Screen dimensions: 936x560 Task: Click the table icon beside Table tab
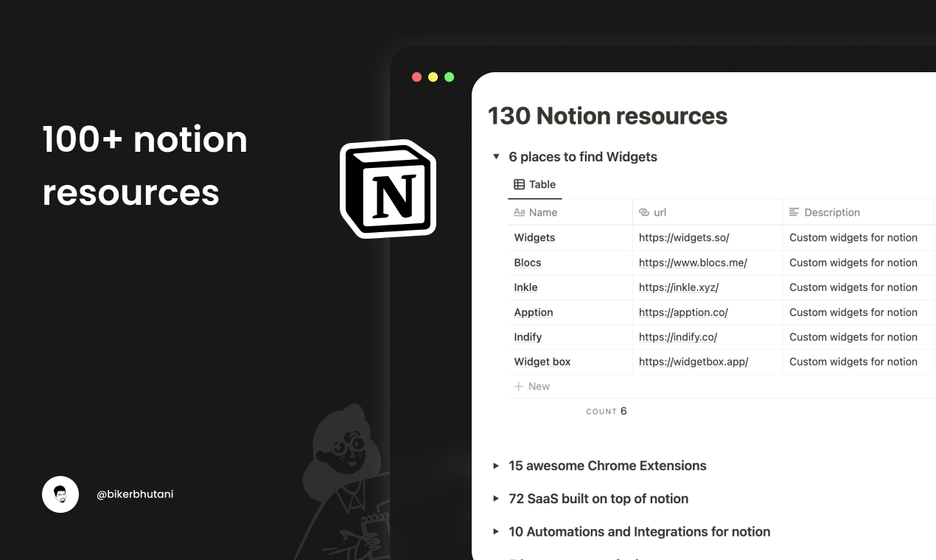[x=519, y=185]
